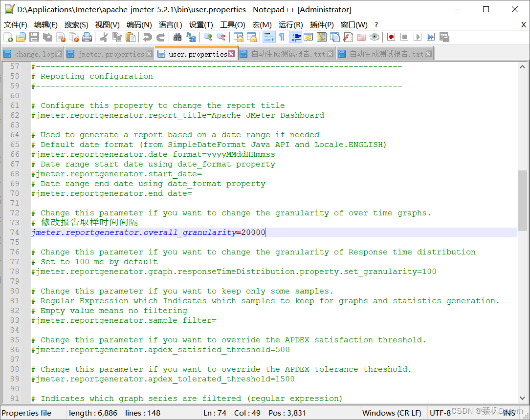Paste from clipboard toolbar icon
The height and width of the screenshot is (420, 530).
[130, 37]
